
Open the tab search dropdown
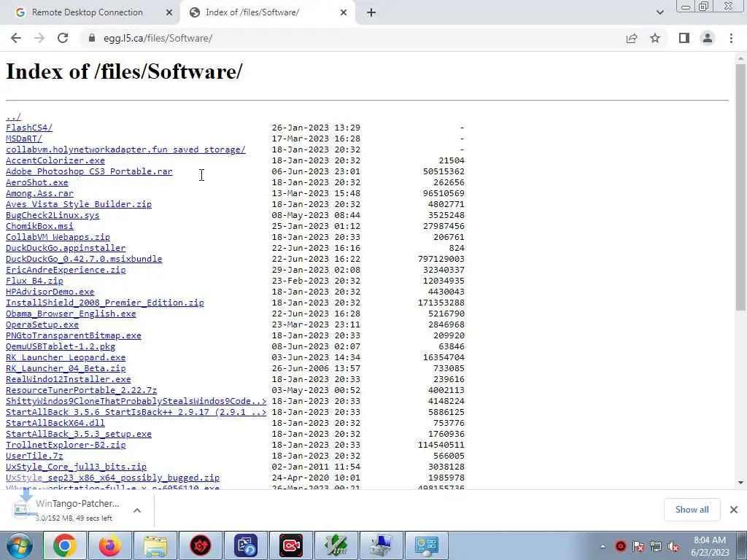point(659,12)
